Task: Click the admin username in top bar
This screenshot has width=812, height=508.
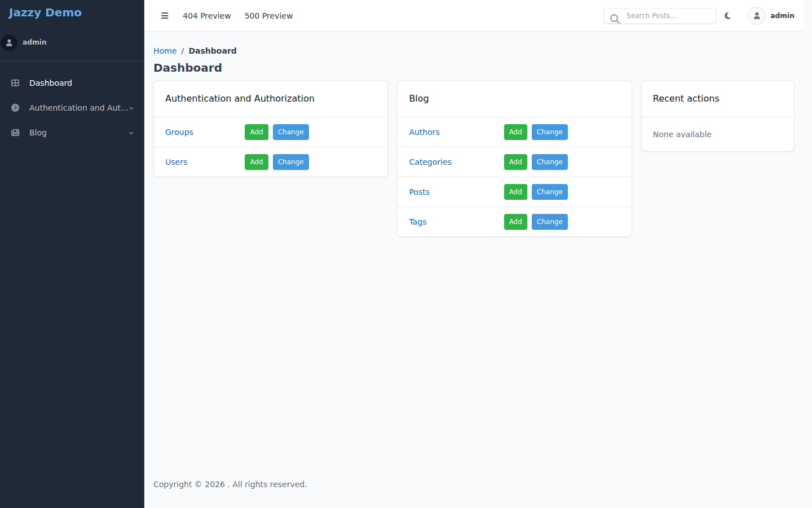Action: [783, 16]
